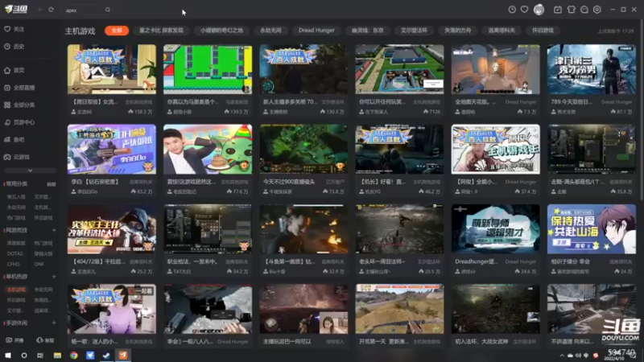Open 主机游戏王 stream thumbnail
644x362 pixels.
(x=495, y=149)
